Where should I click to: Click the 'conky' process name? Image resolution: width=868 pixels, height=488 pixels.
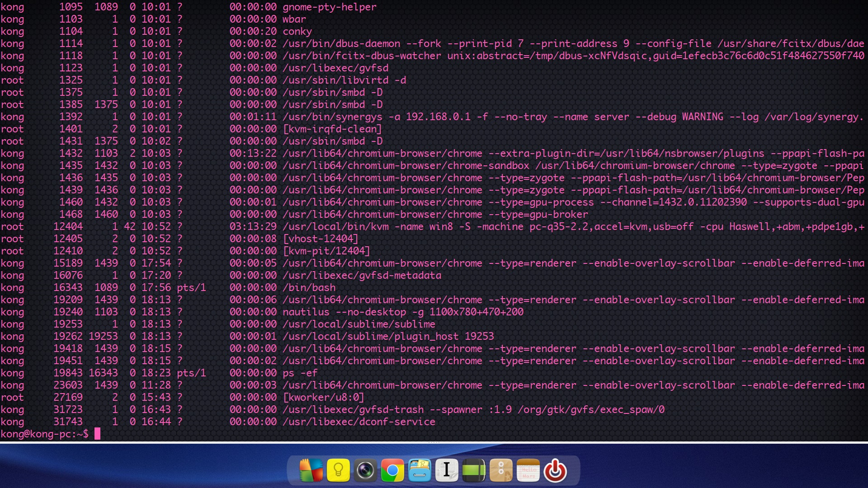click(297, 31)
